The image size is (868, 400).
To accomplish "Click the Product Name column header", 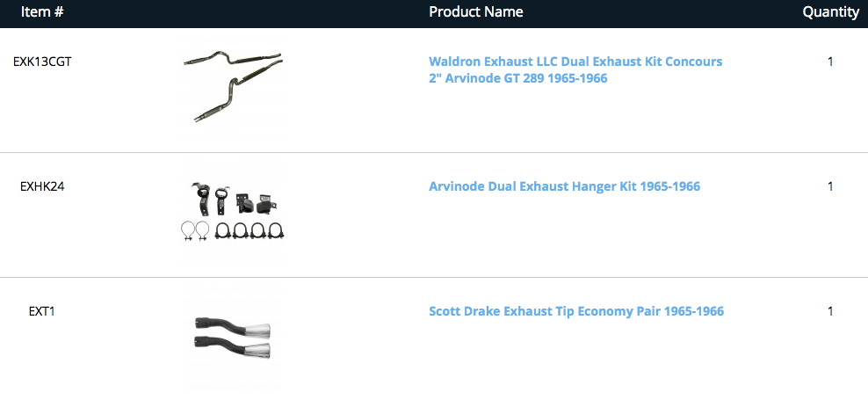I will click(476, 12).
